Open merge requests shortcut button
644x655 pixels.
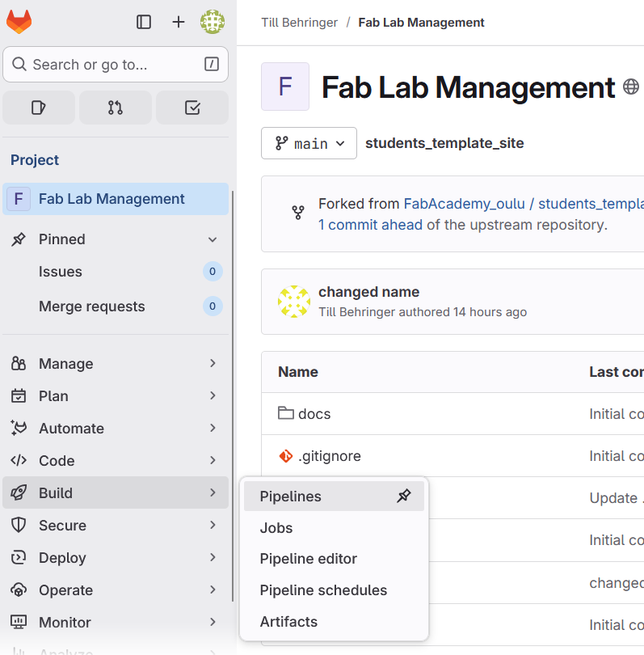pos(116,108)
